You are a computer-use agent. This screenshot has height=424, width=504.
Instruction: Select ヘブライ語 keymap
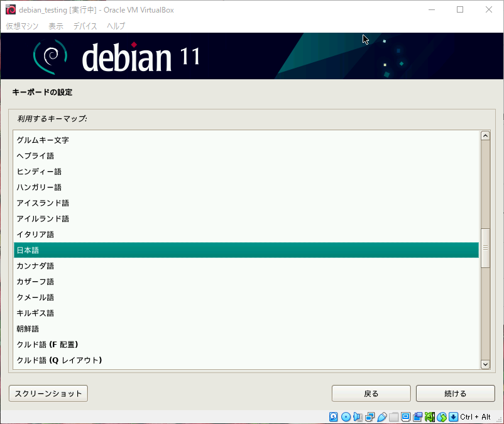(246, 156)
